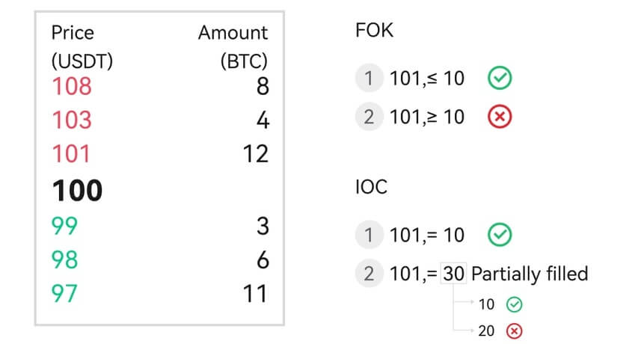Select the number 2 badge under IOC
Image resolution: width=644 pixels, height=344 pixels.
368,274
